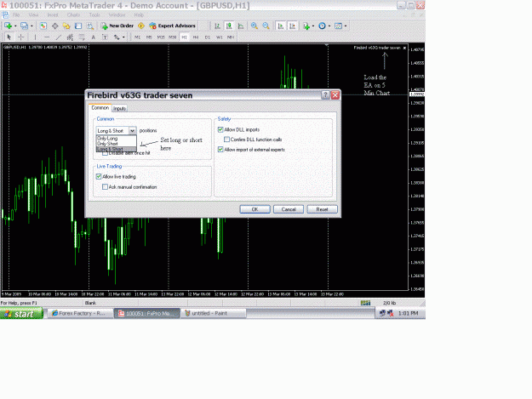Open the Tools menu
This screenshot has width=532, height=399.
pyautogui.click(x=94, y=15)
